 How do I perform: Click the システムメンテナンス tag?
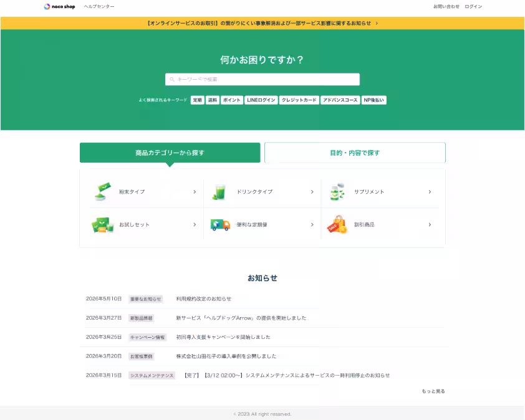[x=152, y=375]
